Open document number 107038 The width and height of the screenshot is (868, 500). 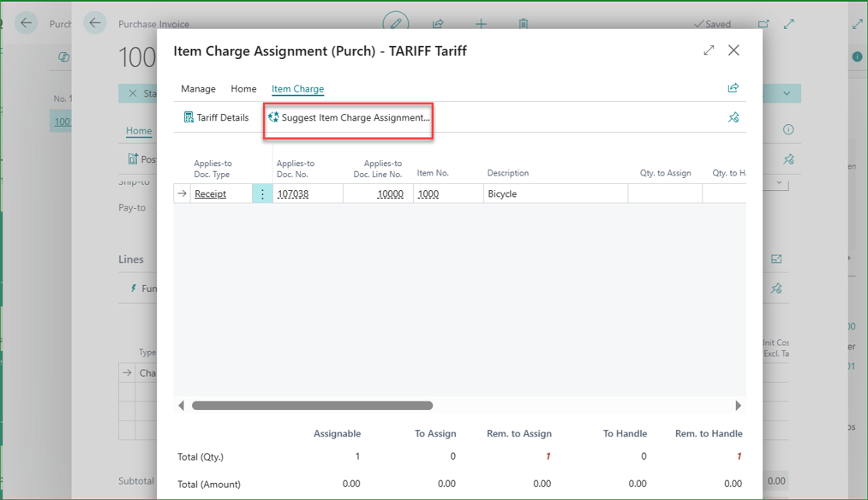[293, 193]
